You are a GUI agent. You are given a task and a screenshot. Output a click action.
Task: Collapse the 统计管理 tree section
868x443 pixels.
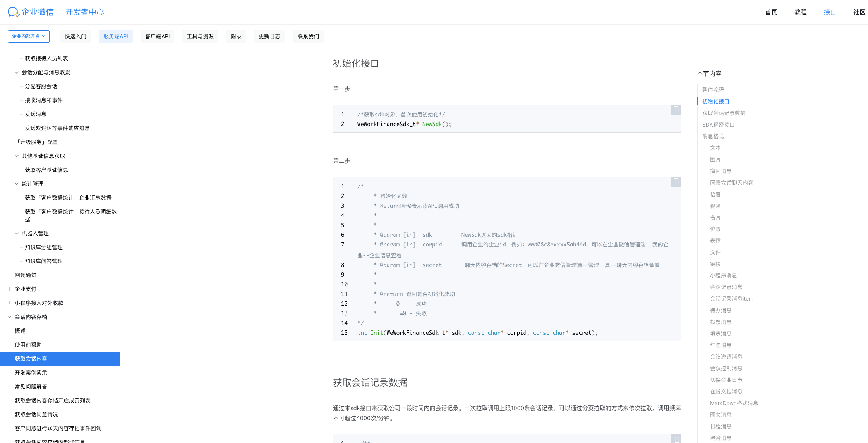pyautogui.click(x=17, y=184)
